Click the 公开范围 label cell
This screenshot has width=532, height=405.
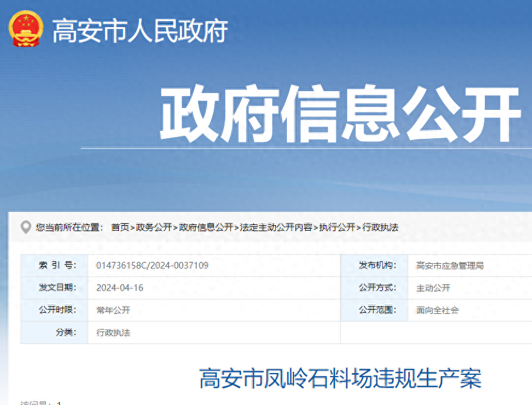coord(374,310)
